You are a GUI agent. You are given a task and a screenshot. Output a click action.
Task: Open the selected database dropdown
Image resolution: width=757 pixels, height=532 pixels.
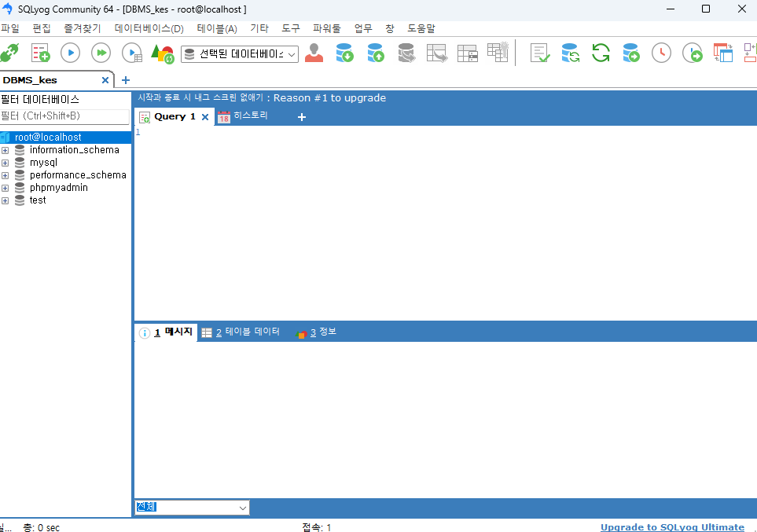[240, 54]
